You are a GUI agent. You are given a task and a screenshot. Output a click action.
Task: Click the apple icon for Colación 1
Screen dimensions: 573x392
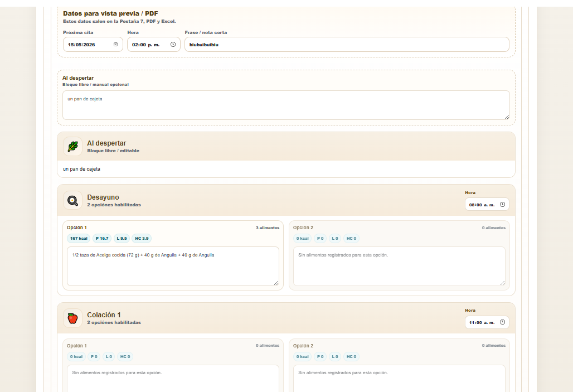point(72,318)
